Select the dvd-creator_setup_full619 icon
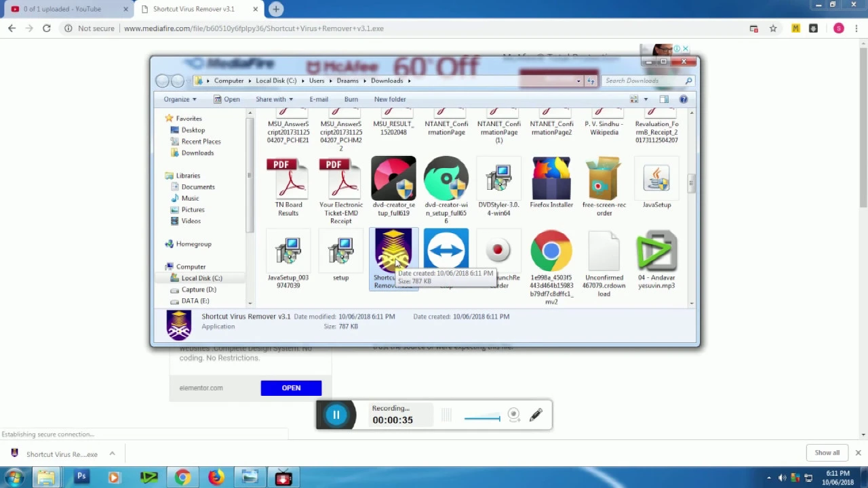The image size is (868, 488). (393, 178)
